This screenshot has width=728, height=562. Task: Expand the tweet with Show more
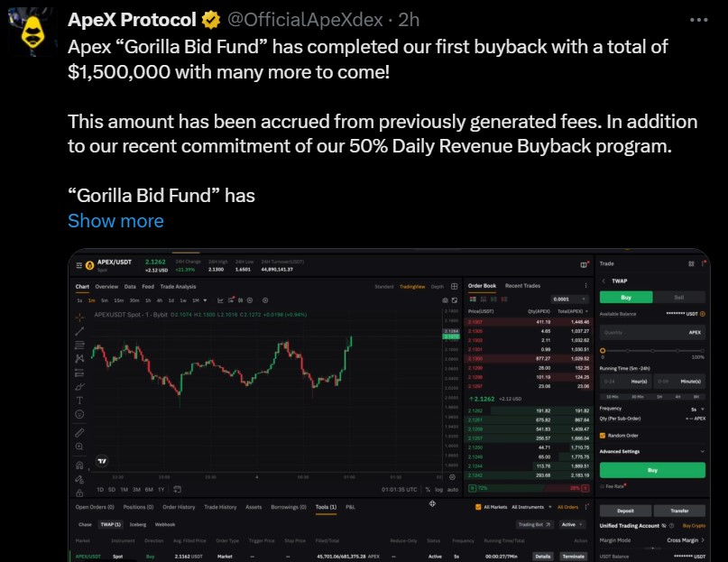(115, 221)
